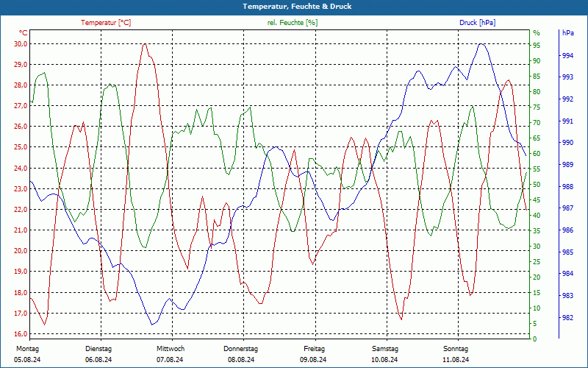Click the '25' humidity axis value
This screenshot has width=588, height=368.
pos(537,262)
